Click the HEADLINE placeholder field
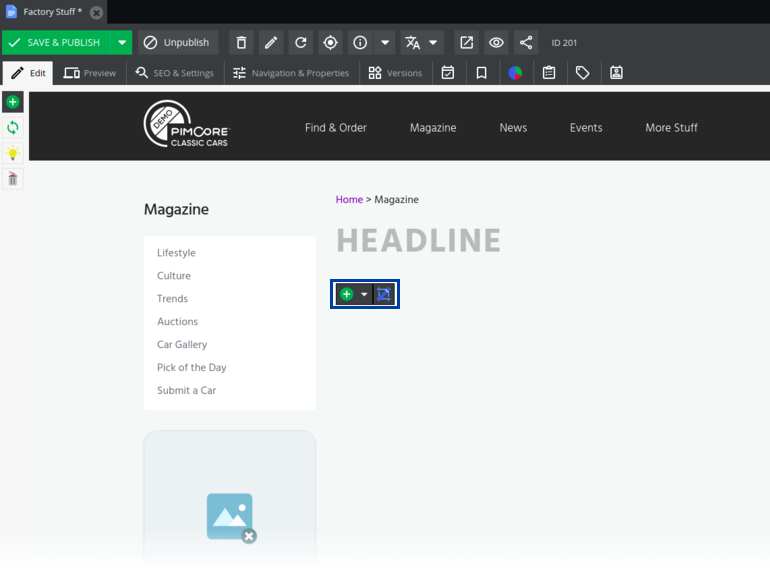Image resolution: width=770 pixels, height=572 pixels. [418, 241]
